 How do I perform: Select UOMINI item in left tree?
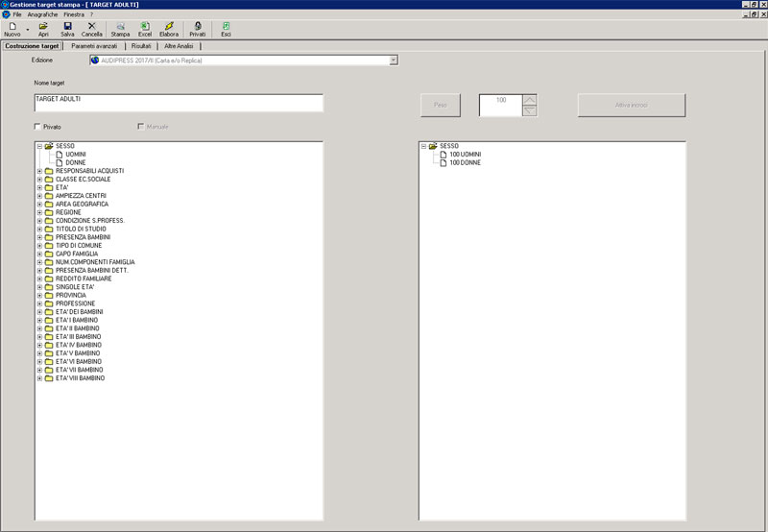(76, 155)
